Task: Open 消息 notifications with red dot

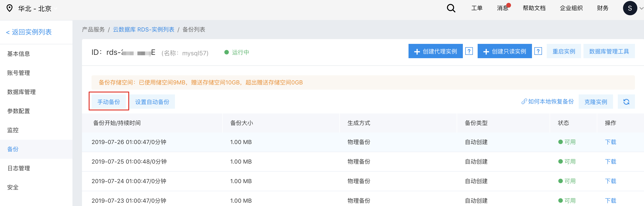Action: [503, 8]
